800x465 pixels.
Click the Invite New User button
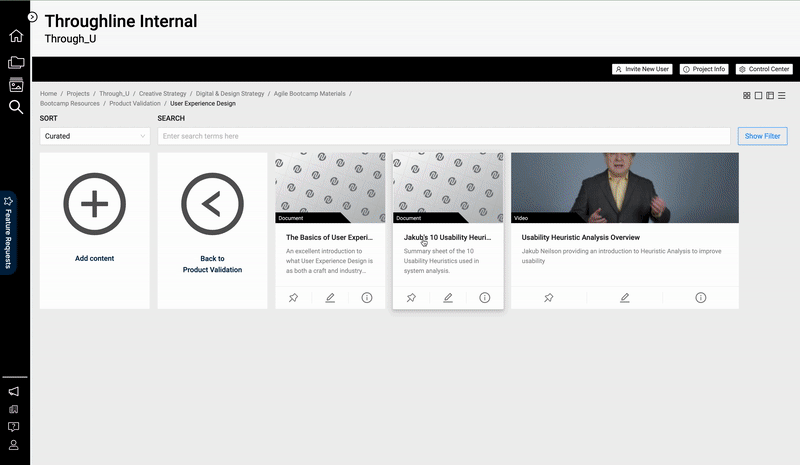[642, 69]
